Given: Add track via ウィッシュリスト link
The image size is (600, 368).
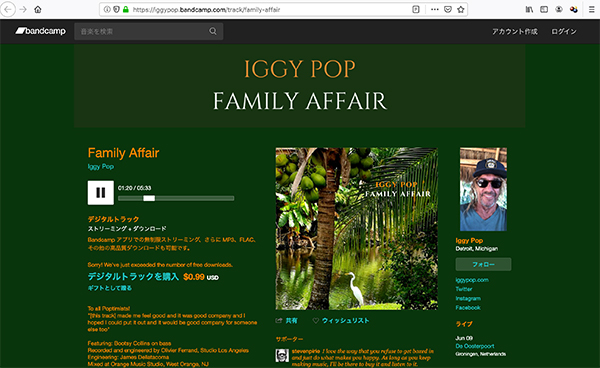Looking at the screenshot, I should [346, 321].
